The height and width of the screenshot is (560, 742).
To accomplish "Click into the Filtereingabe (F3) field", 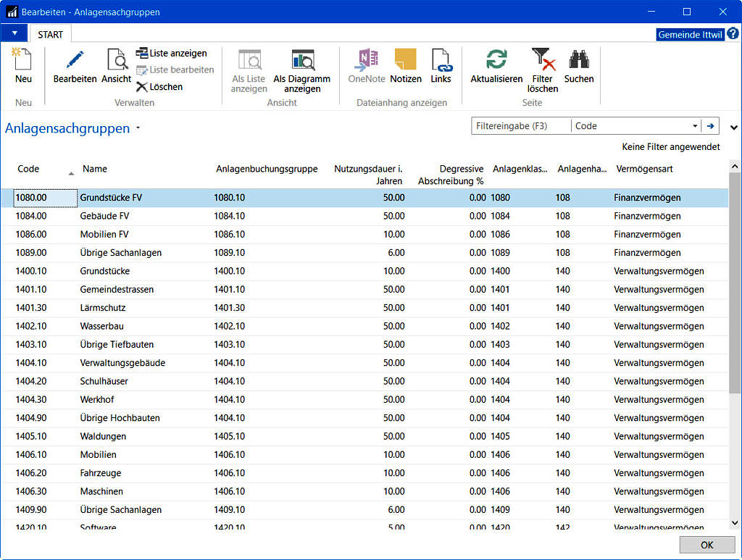I will coord(521,126).
